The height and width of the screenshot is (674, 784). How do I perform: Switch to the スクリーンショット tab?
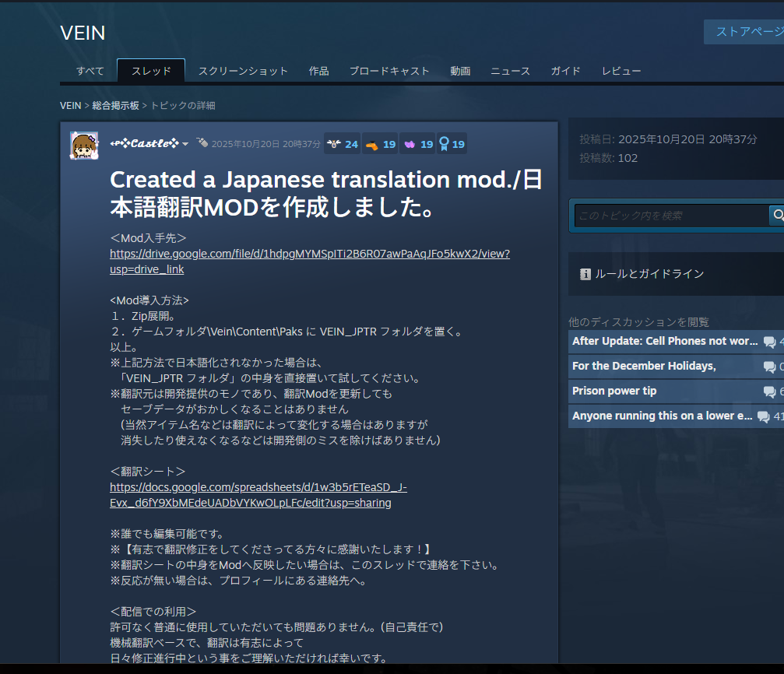tap(243, 71)
